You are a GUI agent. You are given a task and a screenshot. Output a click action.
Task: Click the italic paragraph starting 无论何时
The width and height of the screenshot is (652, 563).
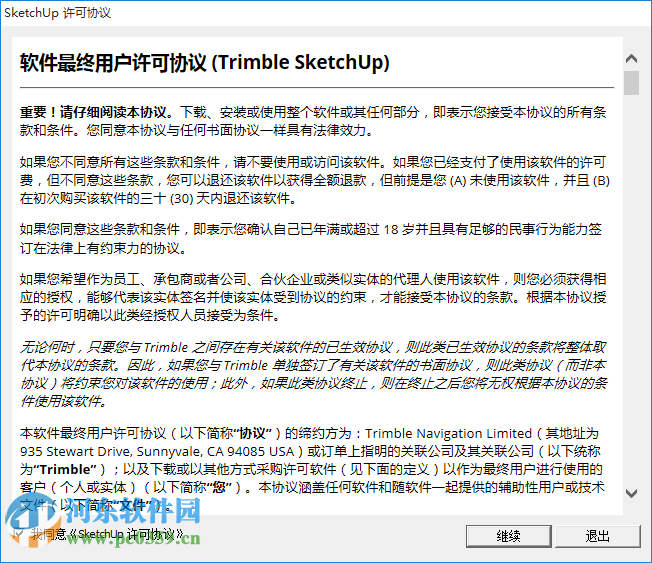point(314,374)
